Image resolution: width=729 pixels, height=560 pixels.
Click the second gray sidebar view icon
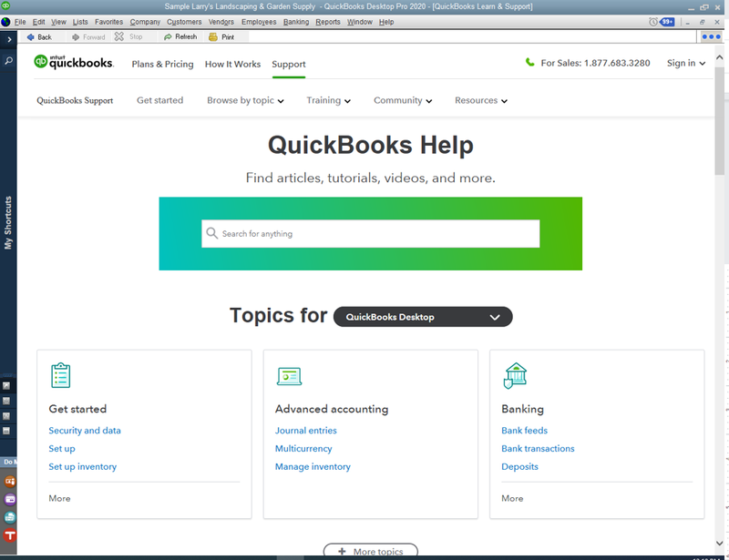[x=6, y=401]
